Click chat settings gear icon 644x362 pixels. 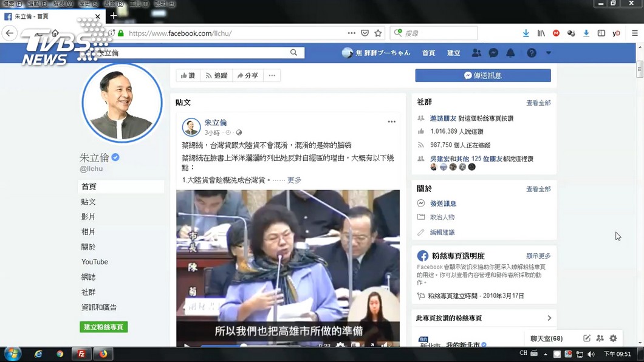click(613, 338)
